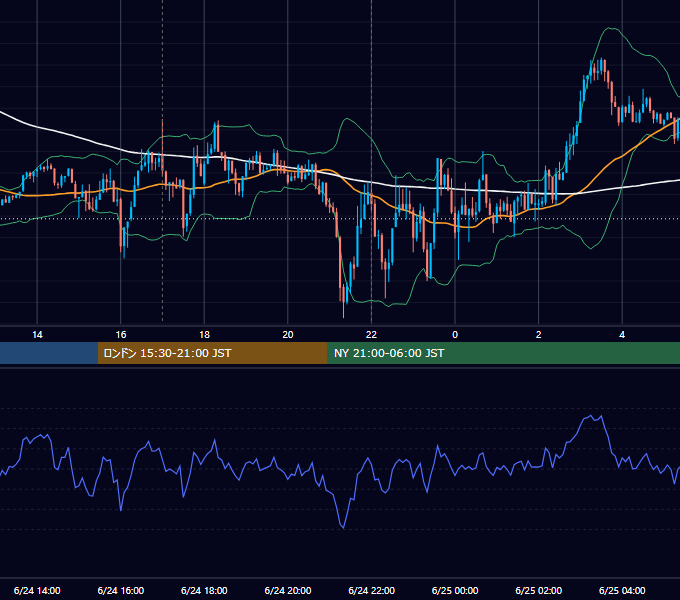The height and width of the screenshot is (600, 680).
Task: Click the 6/24 22:00 timestamp label
Action: 371,590
